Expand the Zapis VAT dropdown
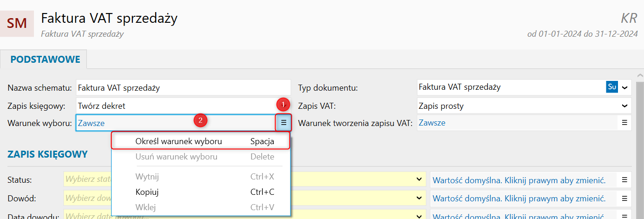 [625, 106]
